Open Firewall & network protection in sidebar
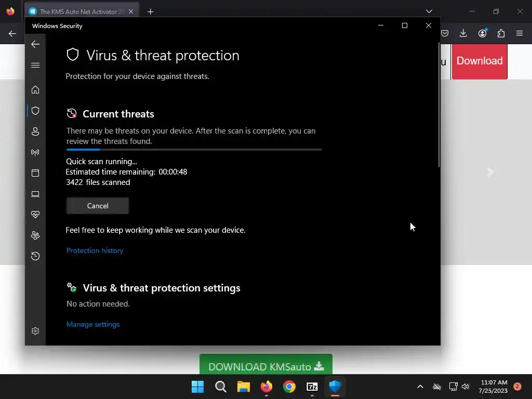 [x=35, y=152]
